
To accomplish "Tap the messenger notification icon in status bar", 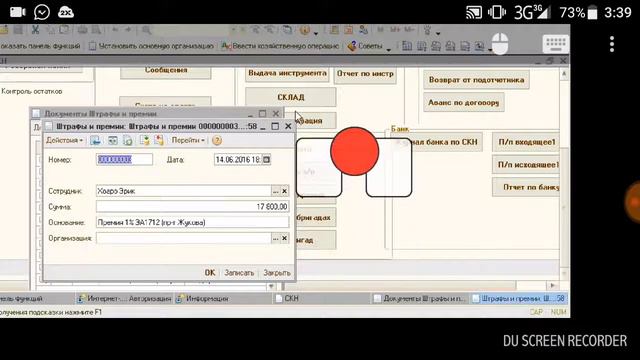I will (x=42, y=12).
